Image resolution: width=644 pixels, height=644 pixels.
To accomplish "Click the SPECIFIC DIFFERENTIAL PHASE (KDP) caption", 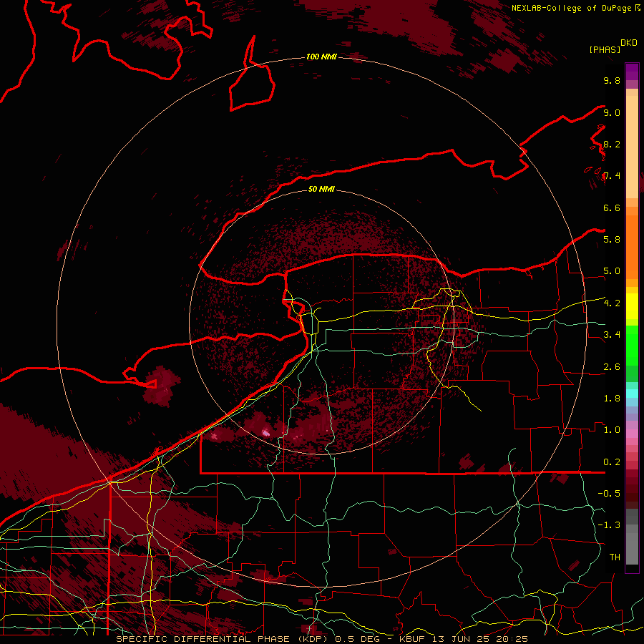I will coord(224,639).
